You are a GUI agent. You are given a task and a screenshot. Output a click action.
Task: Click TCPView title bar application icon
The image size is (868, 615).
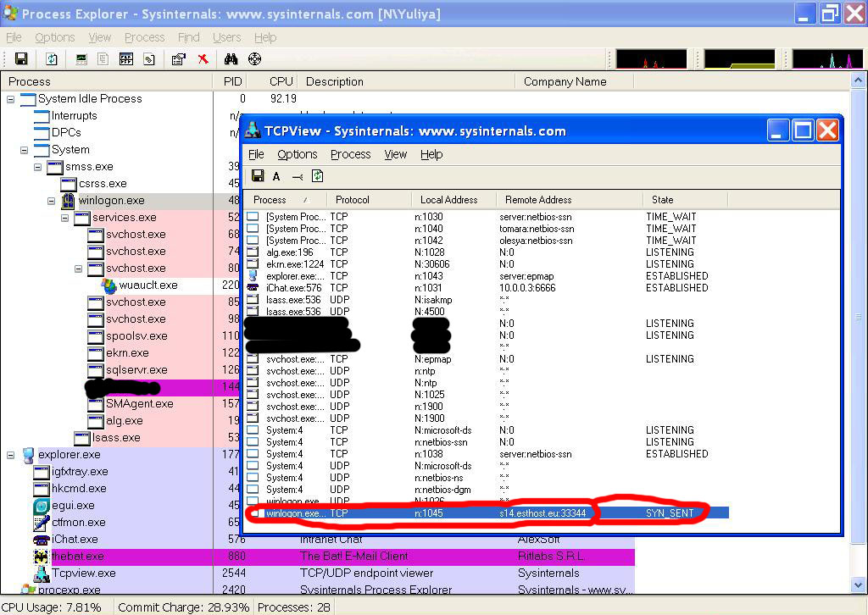[253, 130]
